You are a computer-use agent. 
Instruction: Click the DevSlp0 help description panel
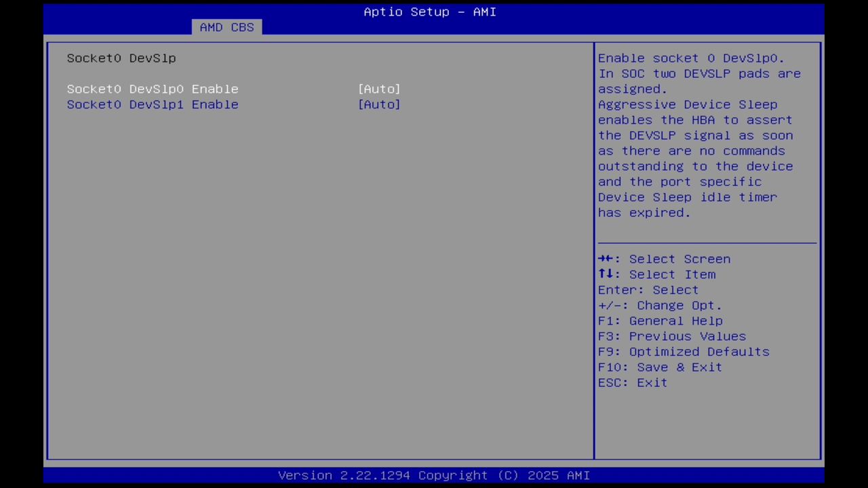(x=695, y=136)
